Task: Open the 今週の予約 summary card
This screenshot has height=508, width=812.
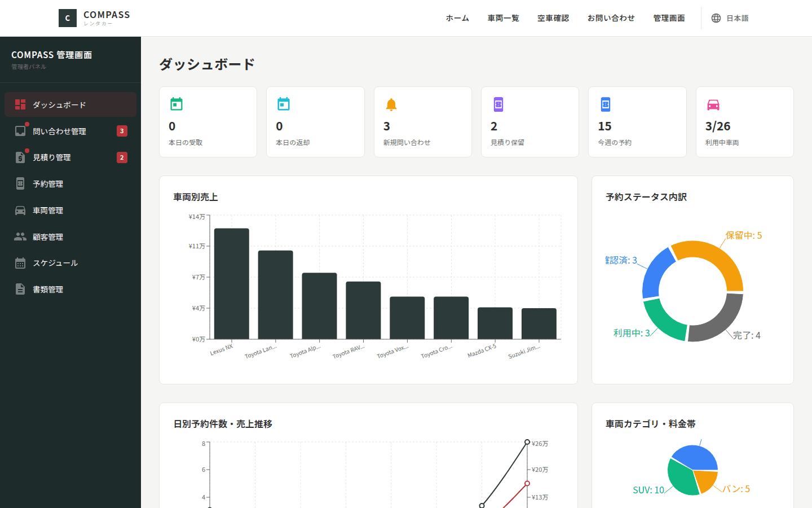Action: [x=637, y=122]
